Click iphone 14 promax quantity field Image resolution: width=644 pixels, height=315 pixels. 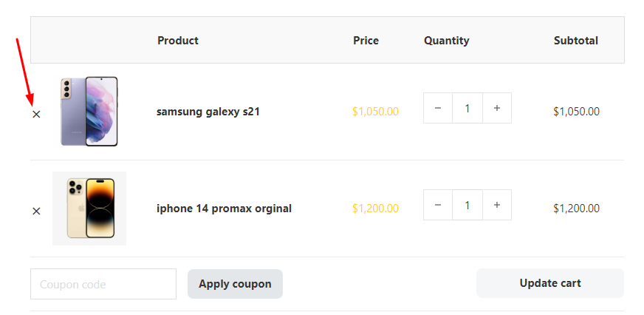[467, 205]
